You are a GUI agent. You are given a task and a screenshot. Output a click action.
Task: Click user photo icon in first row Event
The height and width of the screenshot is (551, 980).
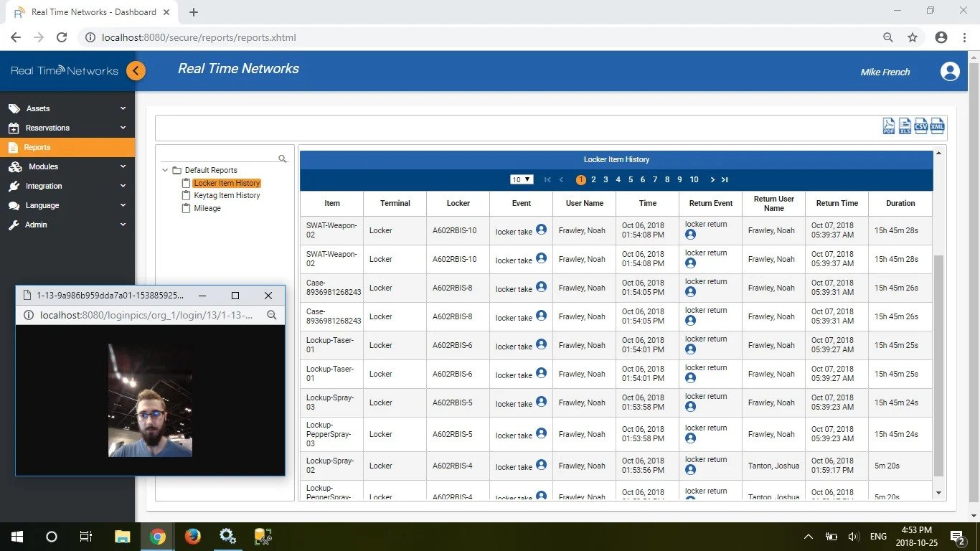pos(542,230)
